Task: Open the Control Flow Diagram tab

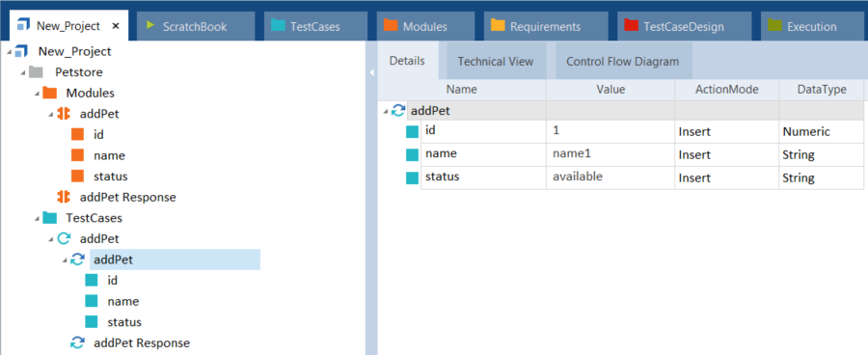Action: pyautogui.click(x=622, y=61)
